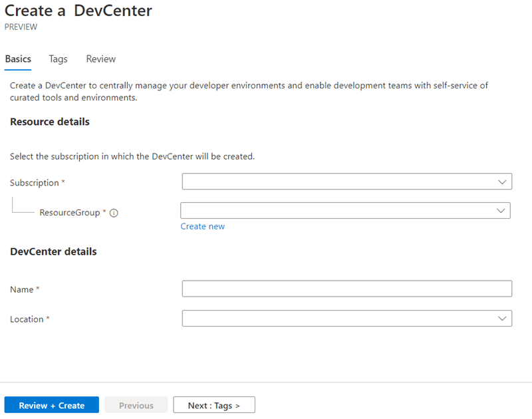Click the Review + Create button
This screenshot has height=419, width=532.
click(x=52, y=405)
